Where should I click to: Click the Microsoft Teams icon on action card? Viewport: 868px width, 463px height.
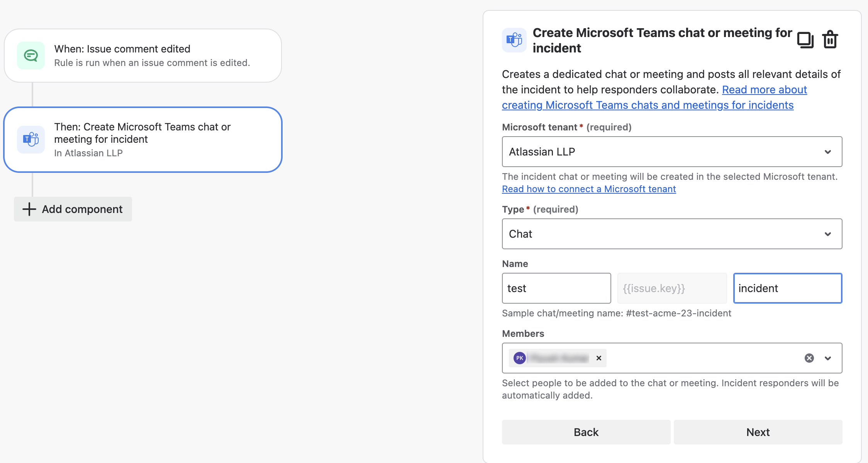tap(31, 138)
